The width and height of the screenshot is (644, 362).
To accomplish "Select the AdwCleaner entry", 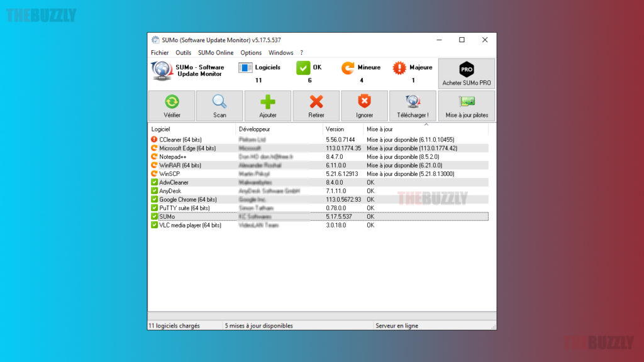I will [174, 182].
